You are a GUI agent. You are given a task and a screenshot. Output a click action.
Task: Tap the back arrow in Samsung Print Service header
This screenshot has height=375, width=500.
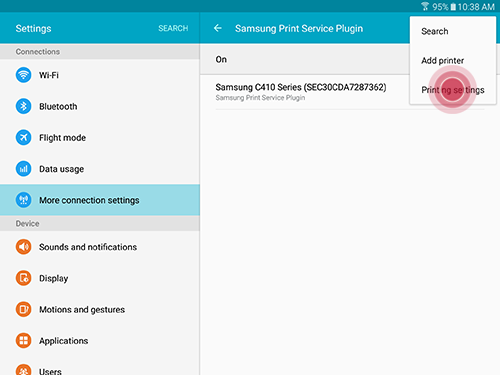pyautogui.click(x=218, y=28)
